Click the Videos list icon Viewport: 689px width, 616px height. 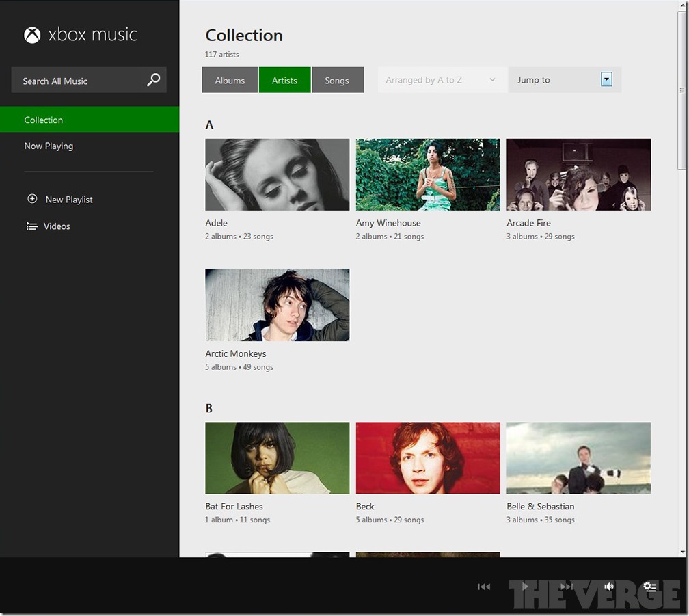pyautogui.click(x=31, y=226)
